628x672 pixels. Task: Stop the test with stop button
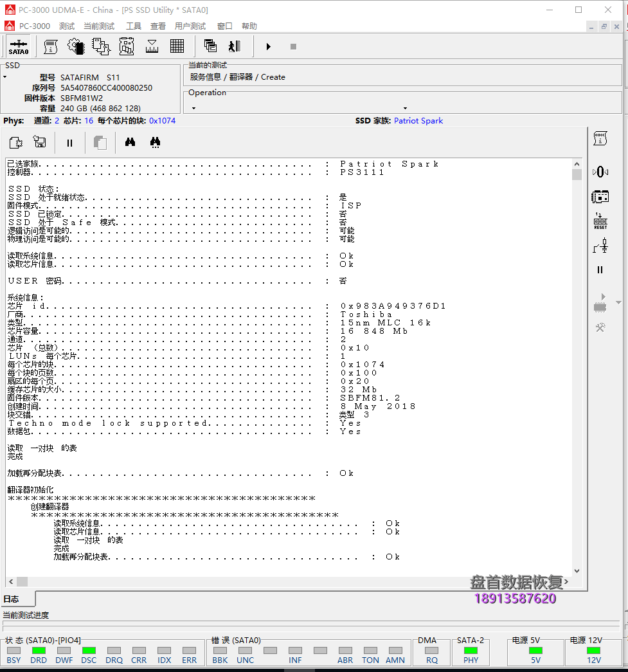pyautogui.click(x=293, y=46)
